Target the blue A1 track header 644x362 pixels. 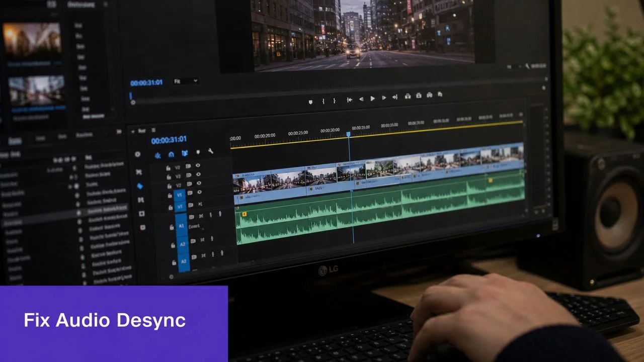[x=182, y=226]
